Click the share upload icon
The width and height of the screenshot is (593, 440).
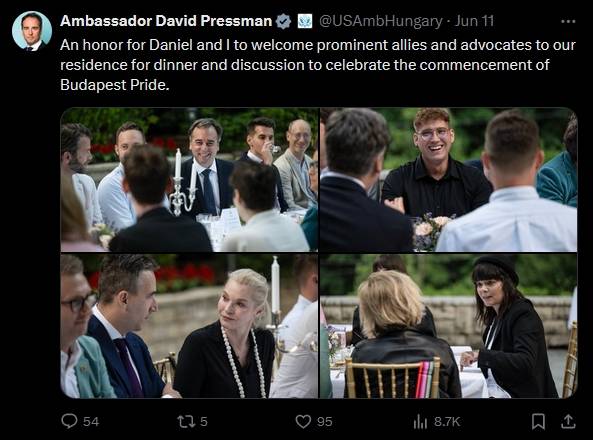tap(568, 421)
